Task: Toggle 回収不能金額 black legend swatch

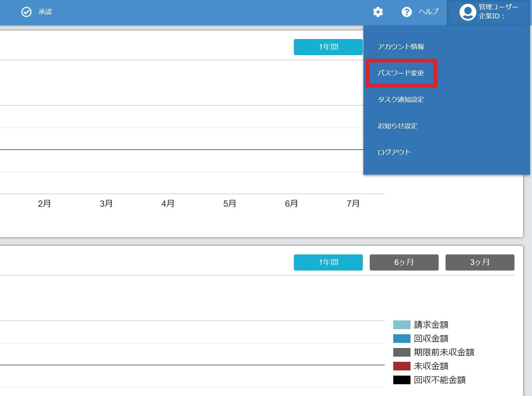Action: tap(402, 380)
